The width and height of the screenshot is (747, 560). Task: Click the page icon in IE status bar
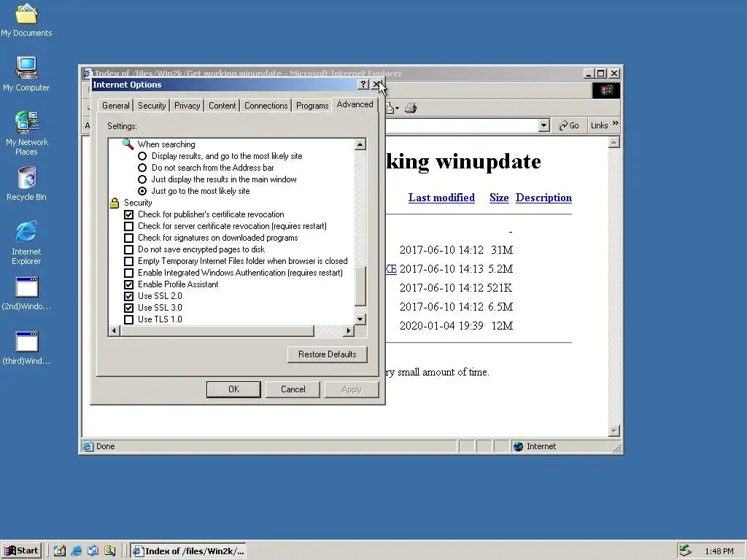[88, 446]
